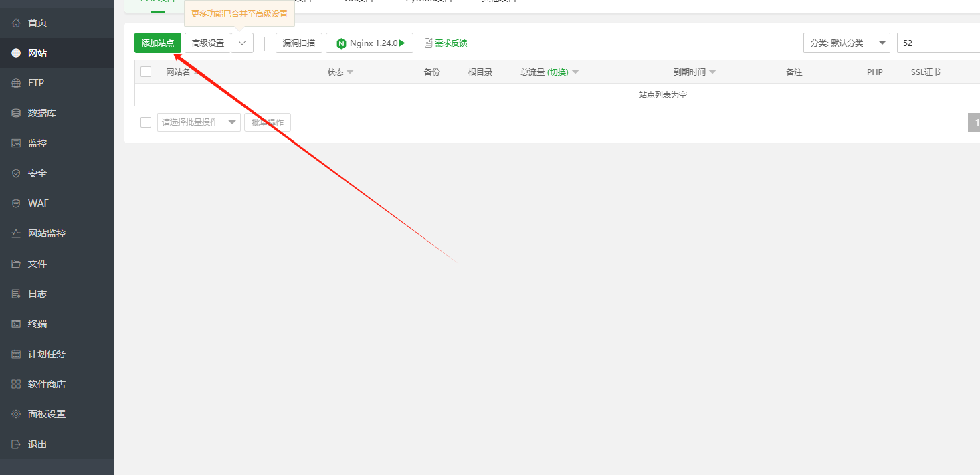This screenshot has width=980, height=475.
Task: Click the panel settings gear icon
Action: click(16, 414)
